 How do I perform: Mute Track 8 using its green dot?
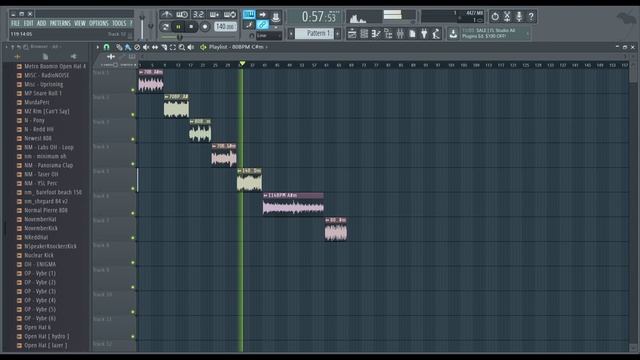133,262
